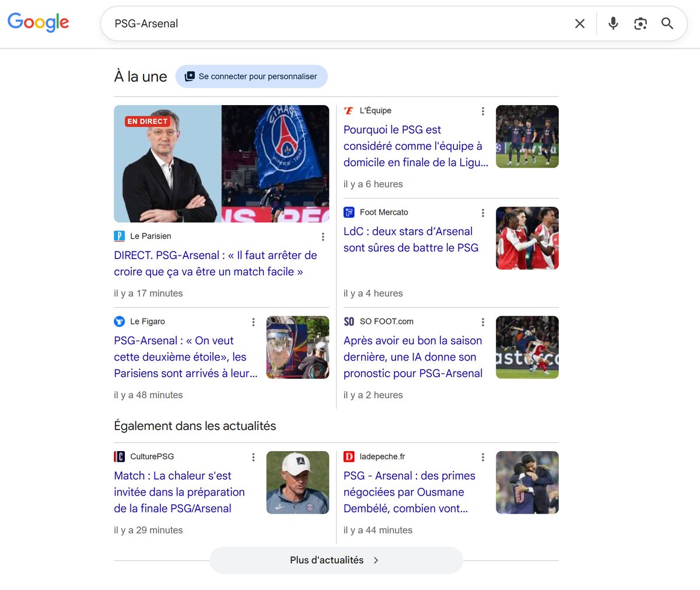The image size is (700, 590).
Task: Click the Le Parisien source icon
Action: click(x=119, y=236)
